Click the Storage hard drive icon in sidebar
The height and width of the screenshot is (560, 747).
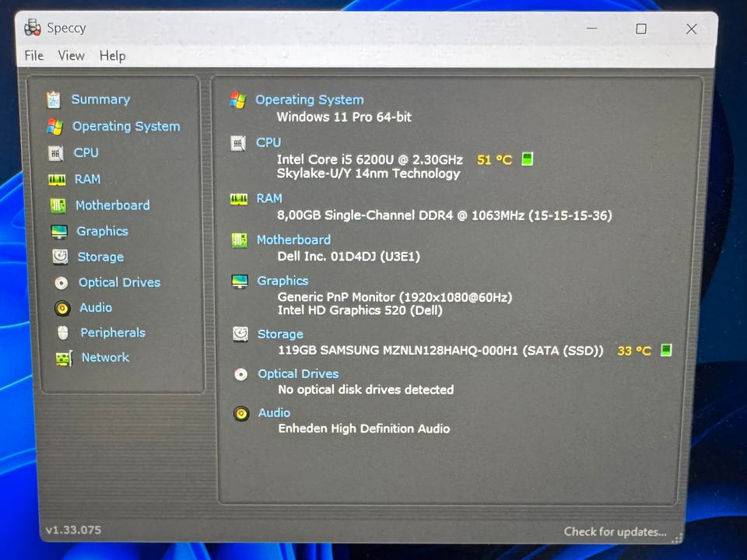click(60, 257)
